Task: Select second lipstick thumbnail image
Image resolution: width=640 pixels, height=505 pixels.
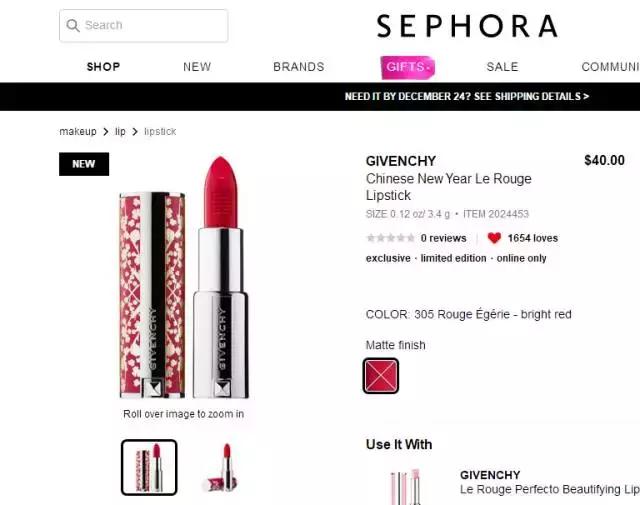Action: click(x=222, y=468)
